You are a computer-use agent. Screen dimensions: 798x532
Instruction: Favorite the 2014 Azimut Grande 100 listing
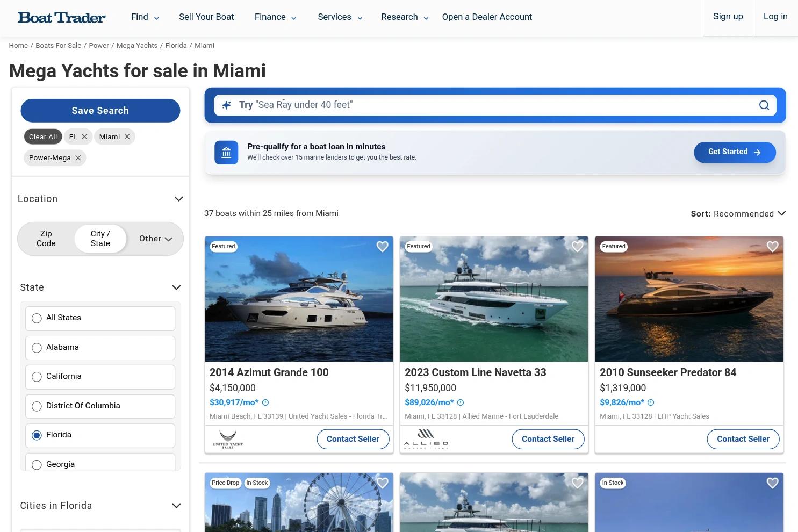coord(382,247)
